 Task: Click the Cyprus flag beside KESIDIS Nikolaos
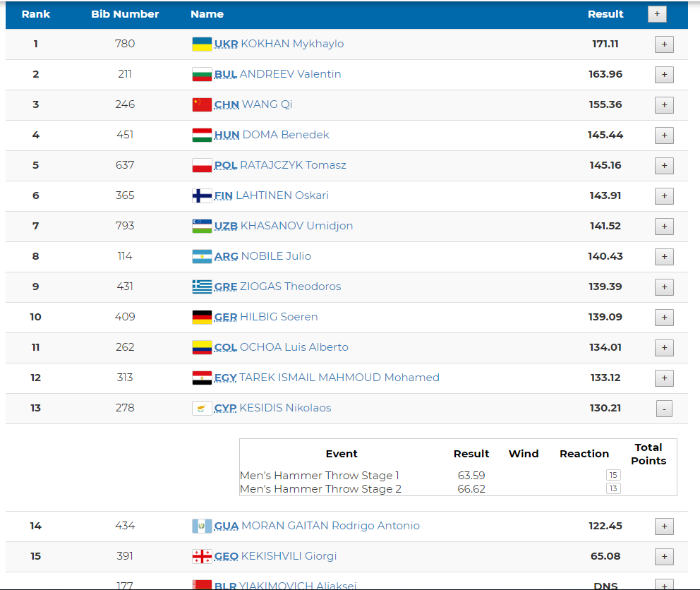coord(202,409)
